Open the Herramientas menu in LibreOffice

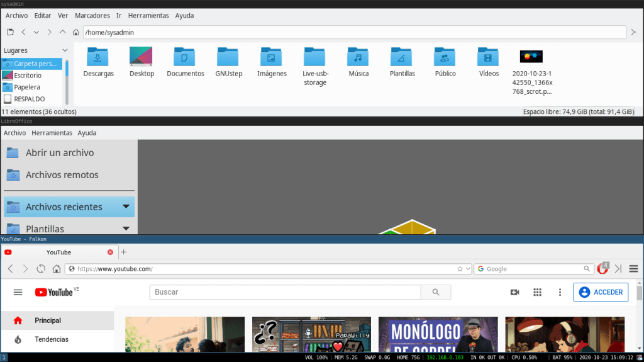click(x=52, y=133)
